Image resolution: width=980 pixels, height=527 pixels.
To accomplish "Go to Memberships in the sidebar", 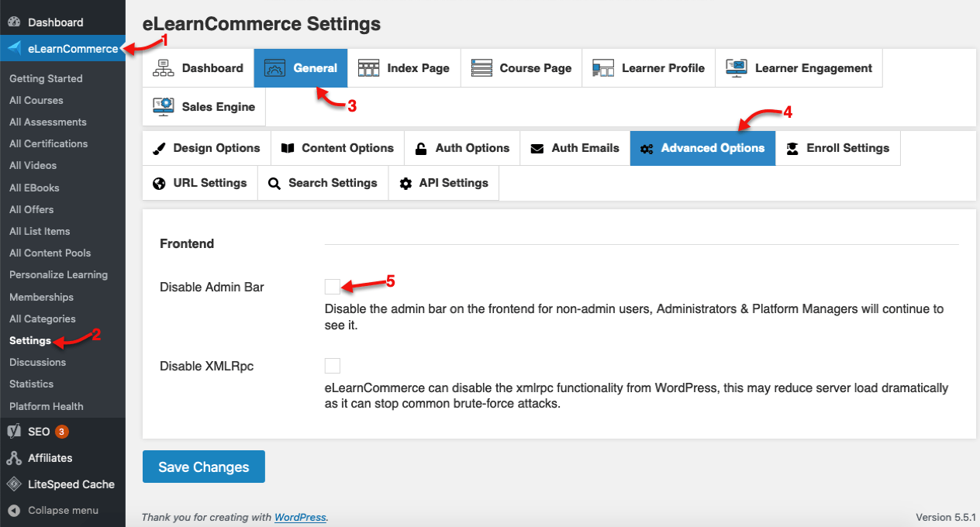I will tap(42, 297).
